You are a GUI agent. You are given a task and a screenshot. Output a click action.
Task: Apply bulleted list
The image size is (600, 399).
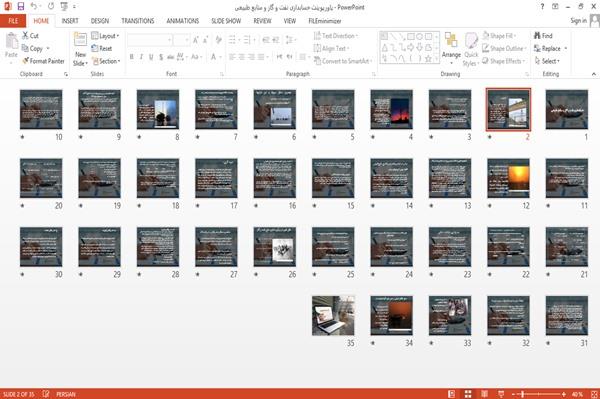click(233, 40)
